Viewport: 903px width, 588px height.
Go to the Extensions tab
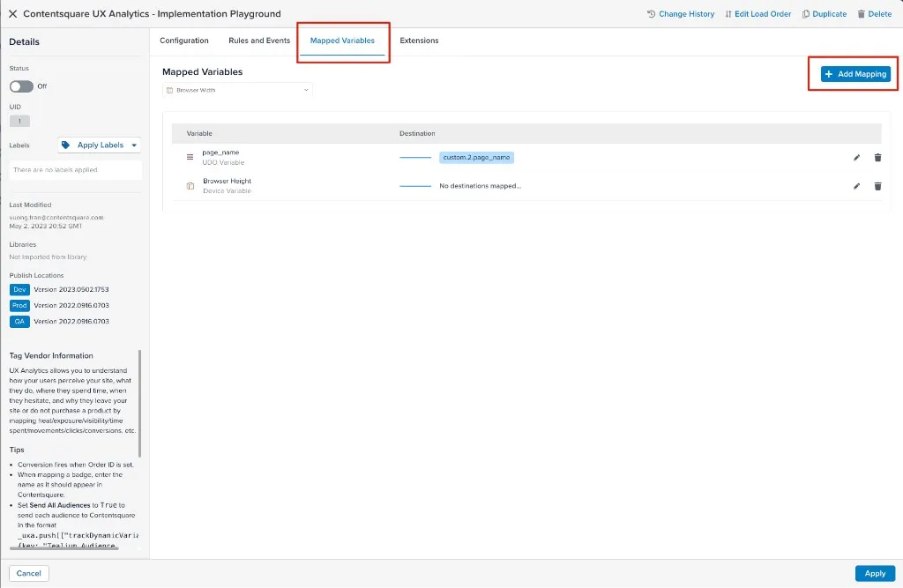tap(419, 41)
